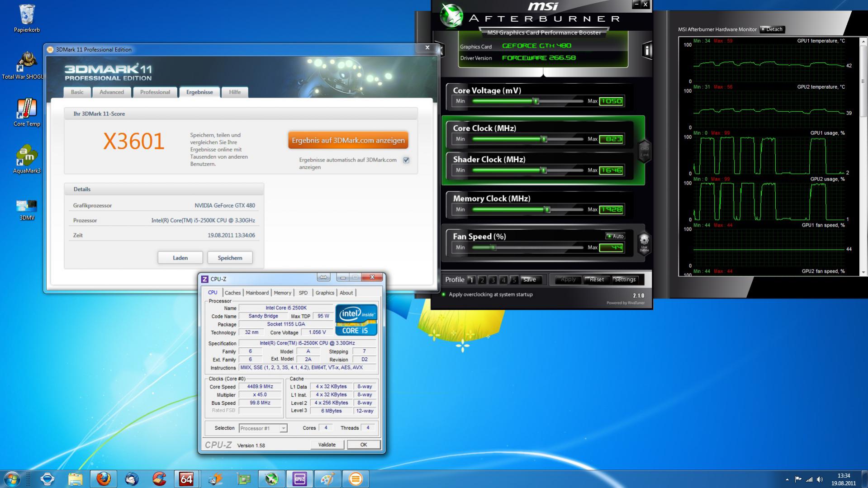Click the Core Voltage slider handle
The height and width of the screenshot is (488, 868).
[x=536, y=101]
